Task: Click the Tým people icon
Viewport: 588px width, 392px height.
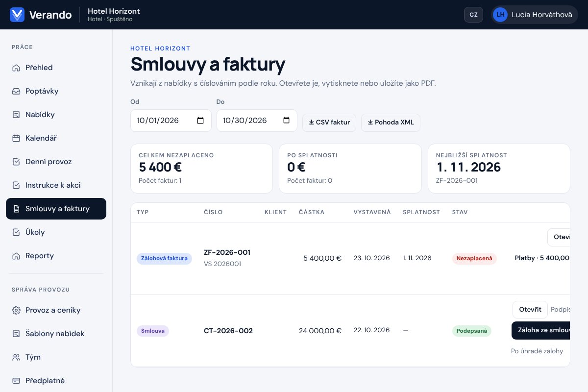Action: click(x=16, y=357)
